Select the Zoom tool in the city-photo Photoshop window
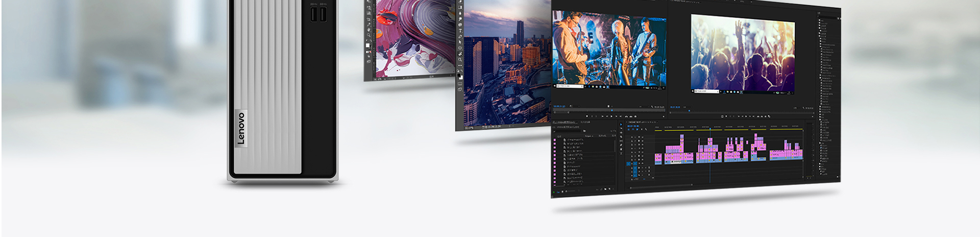 pos(460,59)
